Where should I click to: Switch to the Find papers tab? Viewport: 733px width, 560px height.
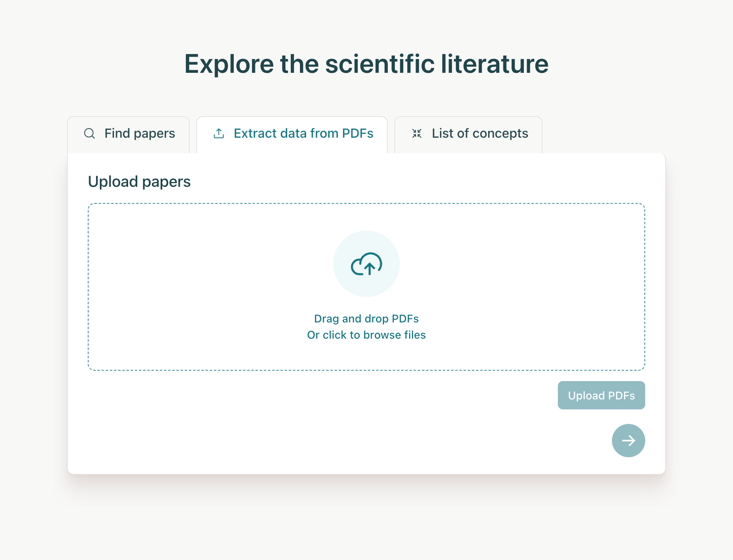(129, 134)
